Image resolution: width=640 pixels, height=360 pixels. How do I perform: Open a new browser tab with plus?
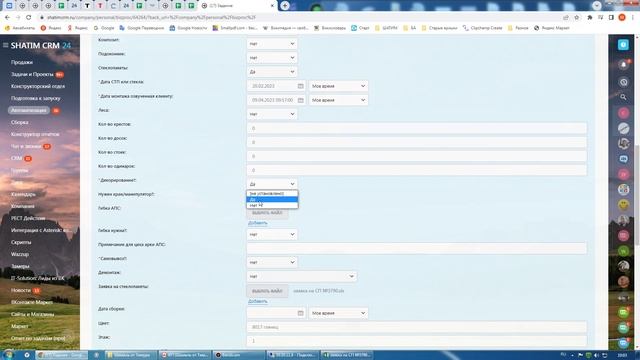click(285, 6)
